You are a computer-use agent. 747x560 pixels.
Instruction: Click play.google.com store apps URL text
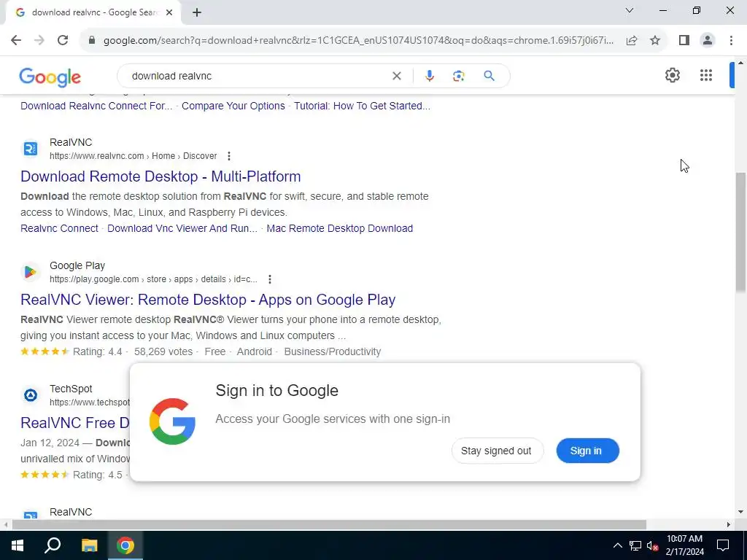pos(153,279)
